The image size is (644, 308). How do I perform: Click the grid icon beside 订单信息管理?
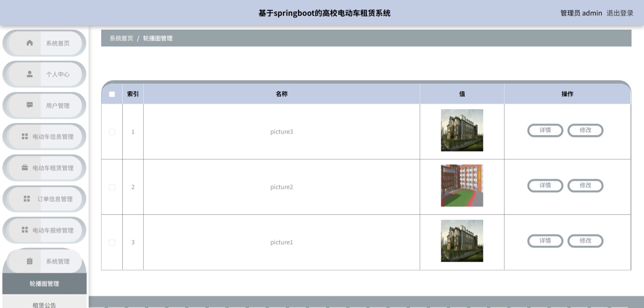point(27,199)
